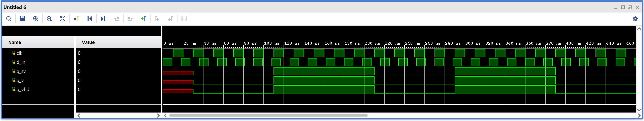The image size is (644, 121).
Task: Save the waveform configuration
Action: [22, 19]
